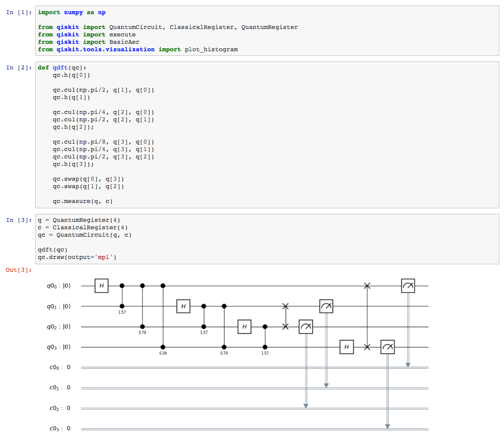
Task: Click the swap X marker on q0₁ wire
Action: pyautogui.click(x=285, y=306)
